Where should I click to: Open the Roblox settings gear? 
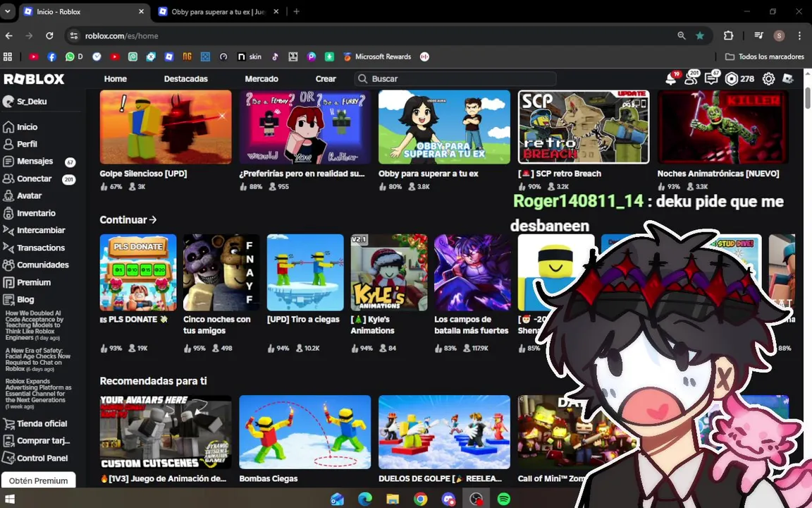pos(768,79)
